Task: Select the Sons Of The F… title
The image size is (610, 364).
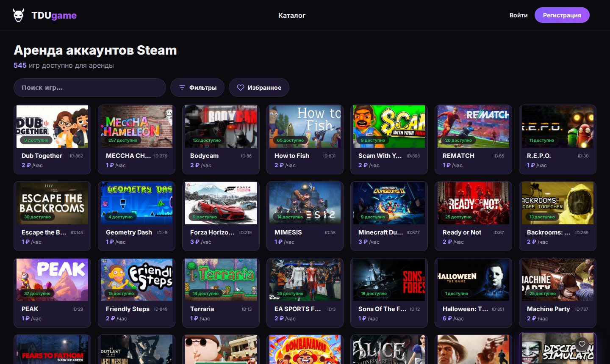Action: point(382,309)
